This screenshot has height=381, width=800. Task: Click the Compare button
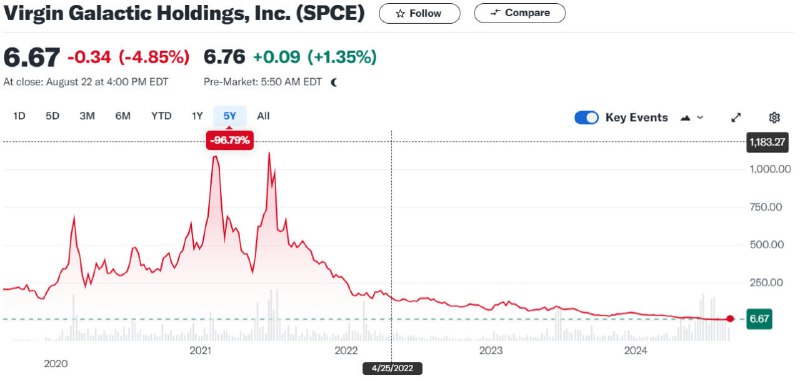pyautogui.click(x=519, y=13)
